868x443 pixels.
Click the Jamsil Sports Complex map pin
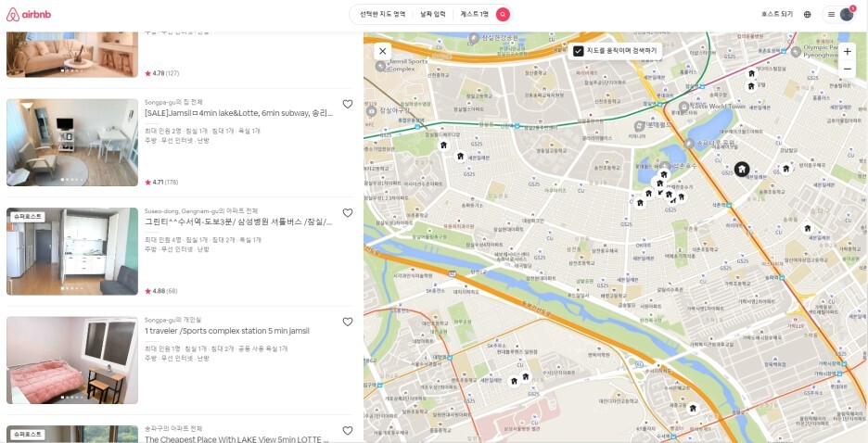click(x=380, y=66)
